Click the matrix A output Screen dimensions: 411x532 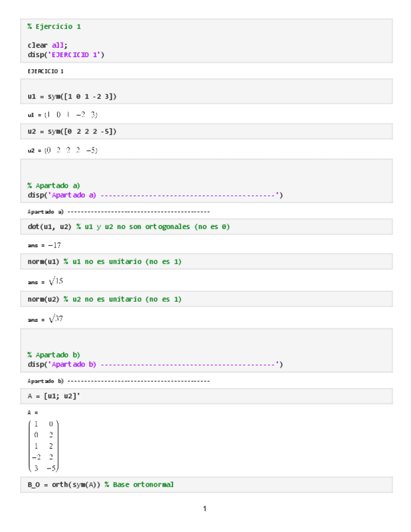point(43,445)
